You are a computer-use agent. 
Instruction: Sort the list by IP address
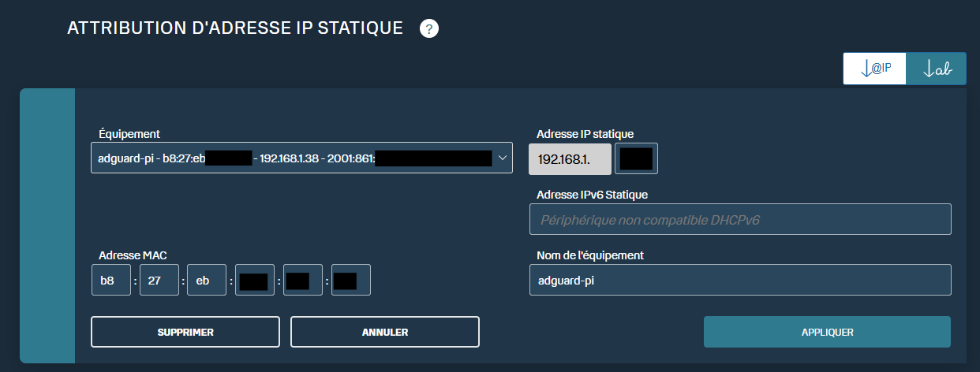point(874,69)
